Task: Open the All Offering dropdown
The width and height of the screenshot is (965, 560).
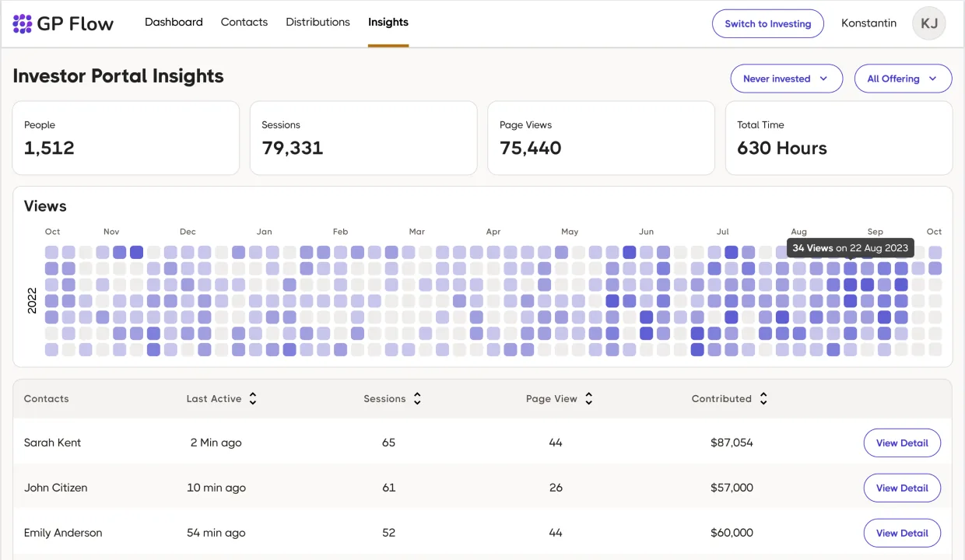Action: (x=904, y=79)
